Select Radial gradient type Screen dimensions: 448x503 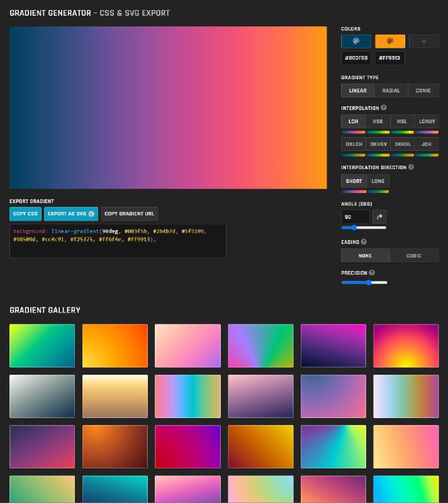click(391, 91)
